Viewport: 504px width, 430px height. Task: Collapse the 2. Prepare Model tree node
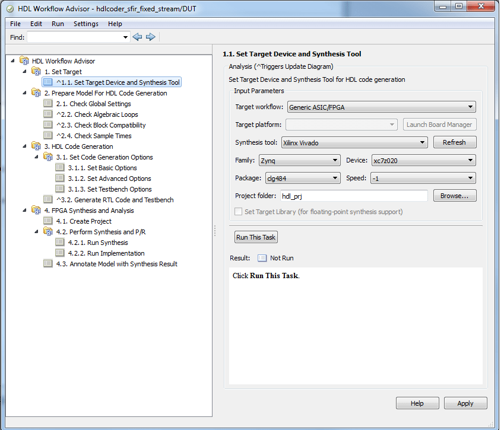(x=24, y=93)
